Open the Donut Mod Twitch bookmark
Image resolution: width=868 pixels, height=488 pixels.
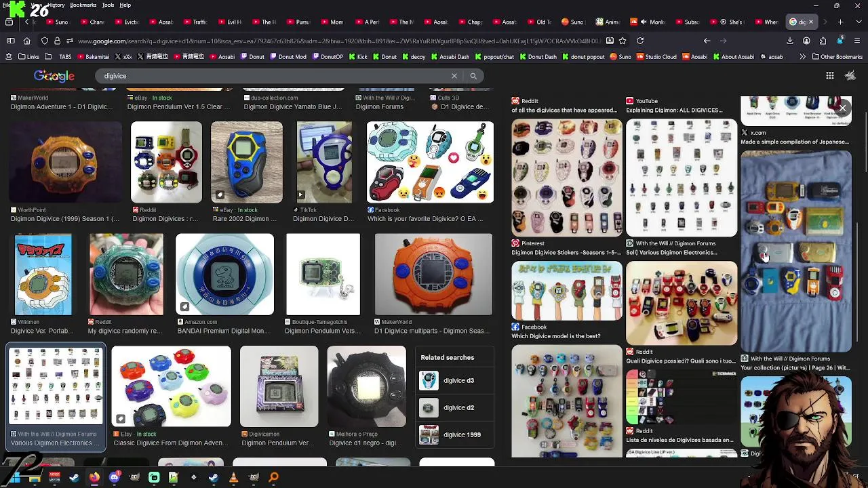click(288, 57)
